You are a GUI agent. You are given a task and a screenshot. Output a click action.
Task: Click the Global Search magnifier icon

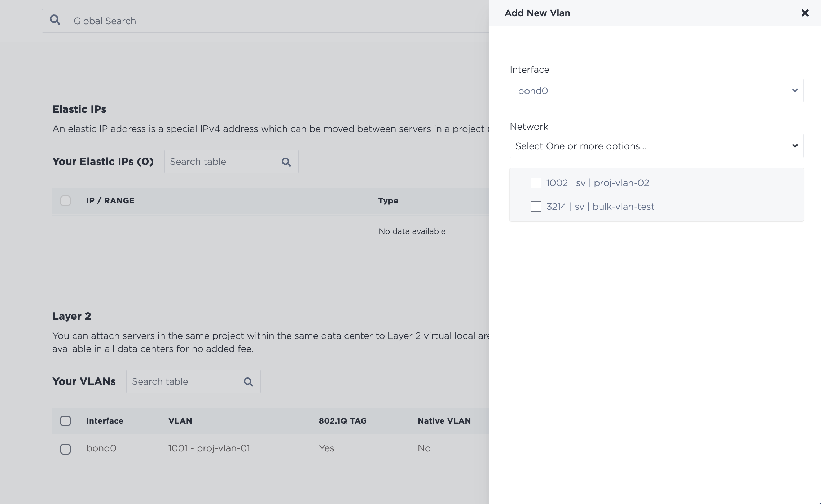[x=55, y=19]
